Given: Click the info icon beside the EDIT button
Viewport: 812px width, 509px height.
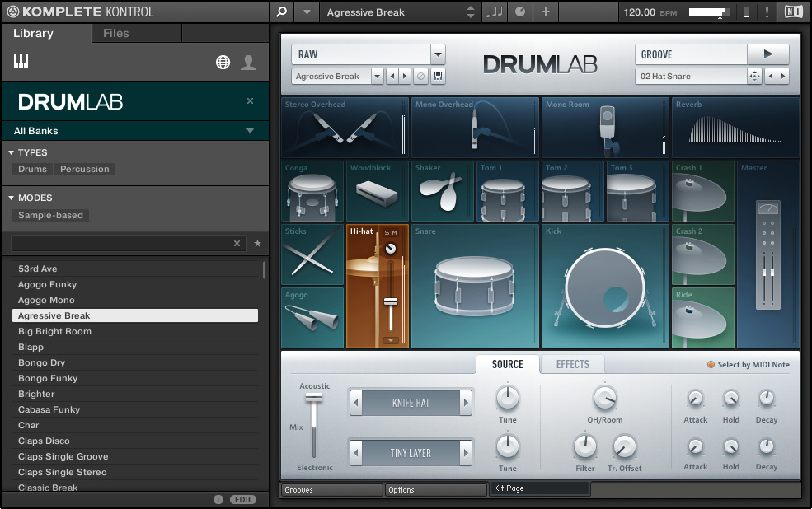Looking at the screenshot, I should pyautogui.click(x=218, y=499).
